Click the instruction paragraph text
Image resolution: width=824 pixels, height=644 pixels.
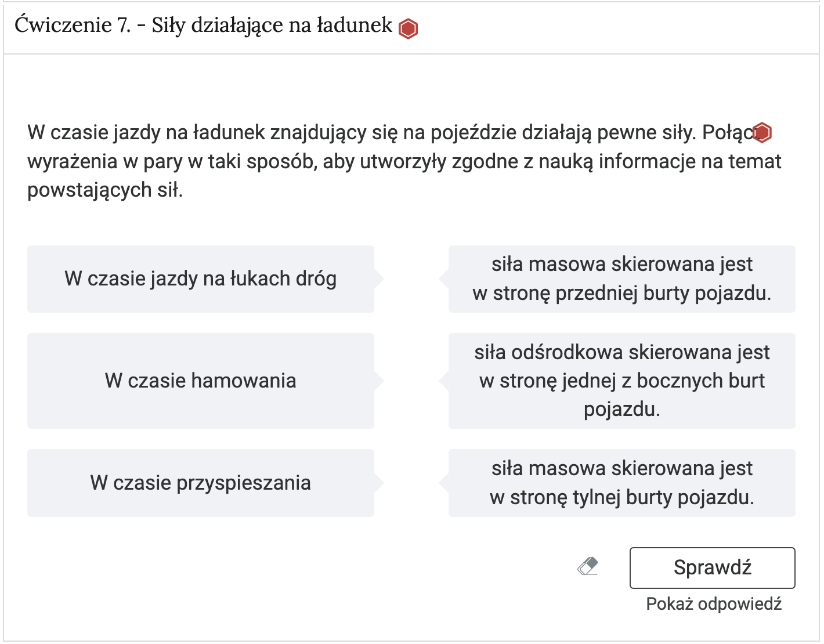coord(348,161)
